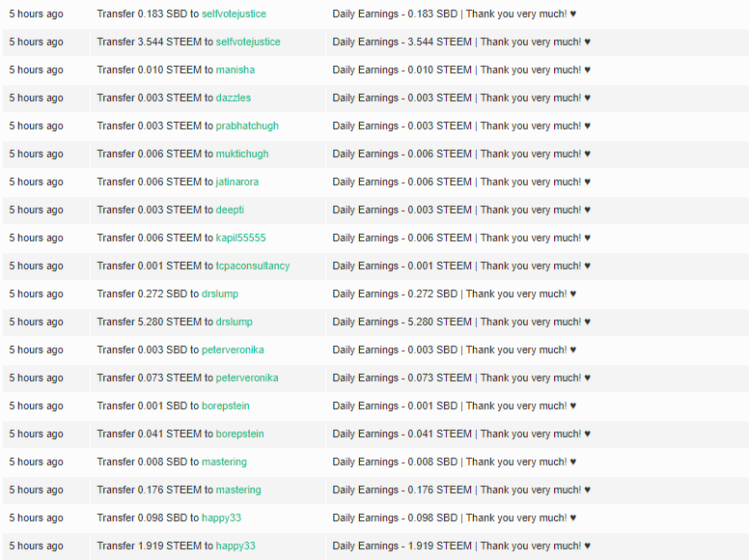Open drslump link in 0.272 SBD row
The height and width of the screenshot is (560, 749).
coord(220,294)
